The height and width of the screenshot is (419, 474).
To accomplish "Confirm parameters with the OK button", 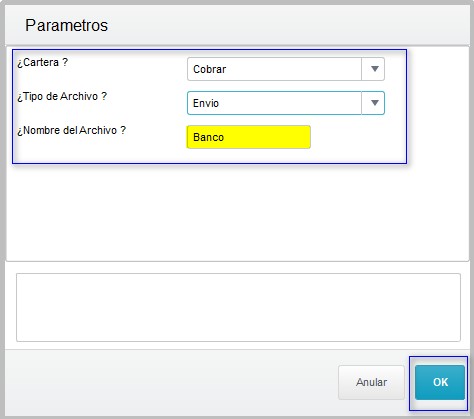I will 440,382.
